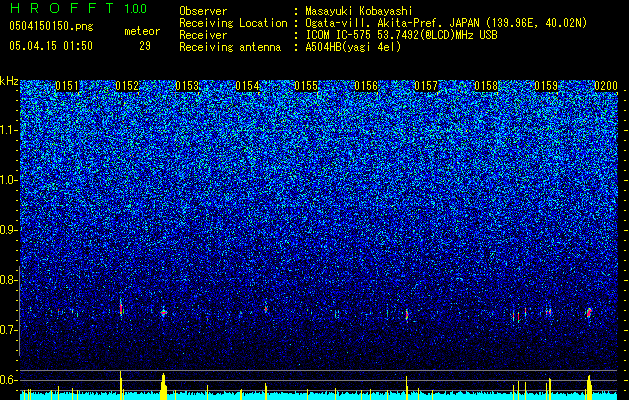
Task: Select observer name Masayuki Kobayashi
Action: [x=359, y=11]
